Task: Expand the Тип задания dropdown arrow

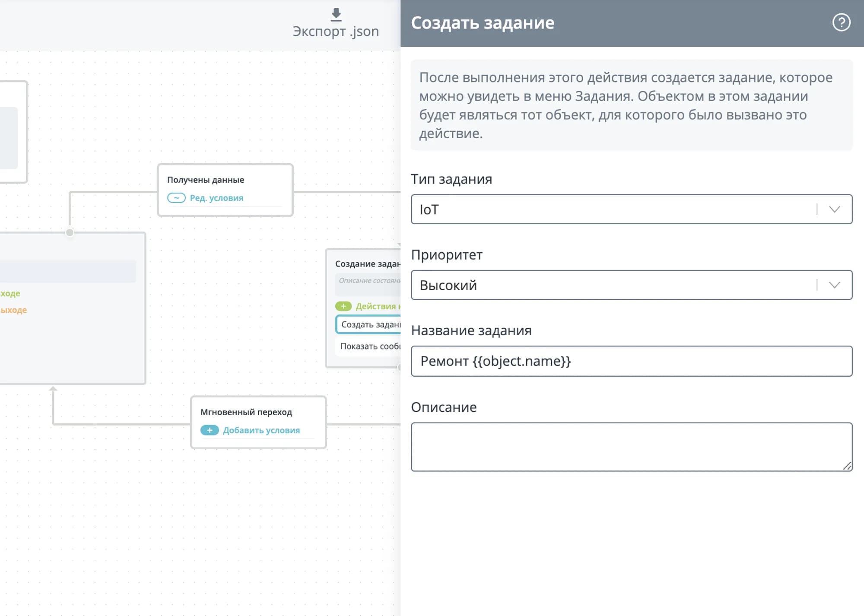Action: (x=834, y=210)
